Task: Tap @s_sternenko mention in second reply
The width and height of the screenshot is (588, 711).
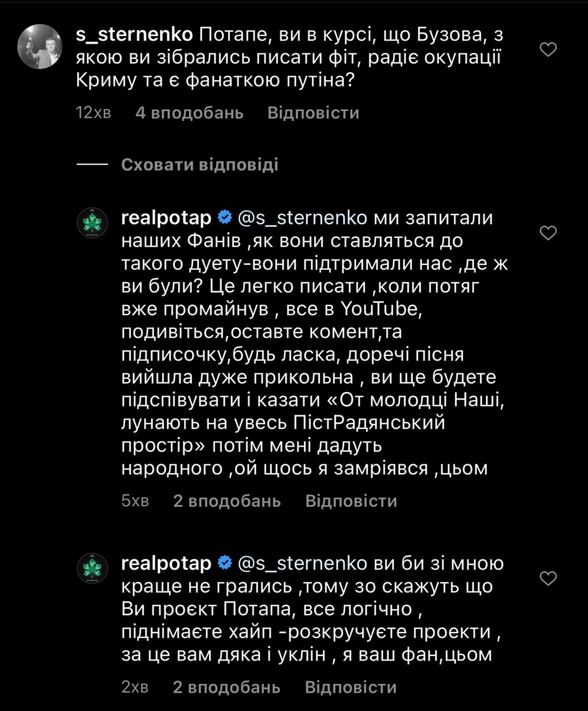Action: (x=302, y=563)
